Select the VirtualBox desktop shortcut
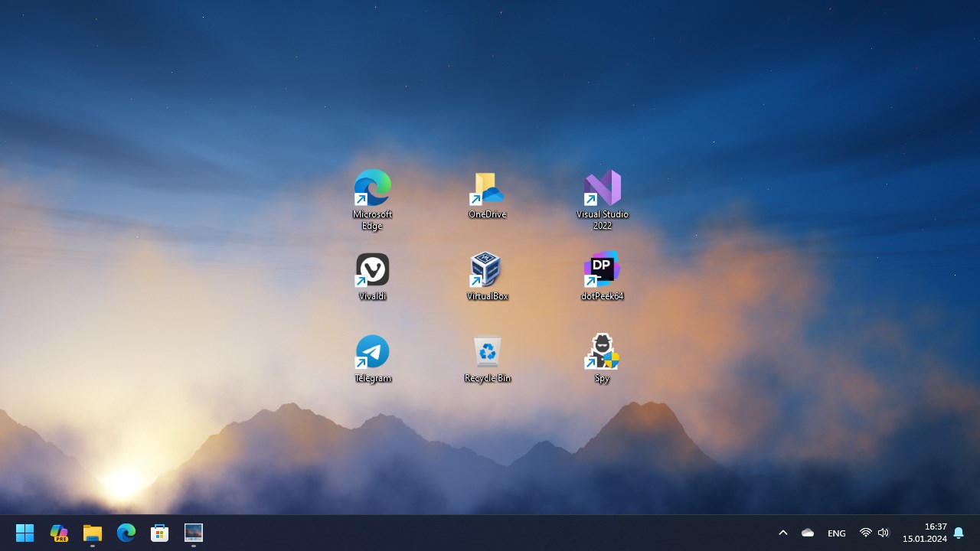 coord(488,276)
